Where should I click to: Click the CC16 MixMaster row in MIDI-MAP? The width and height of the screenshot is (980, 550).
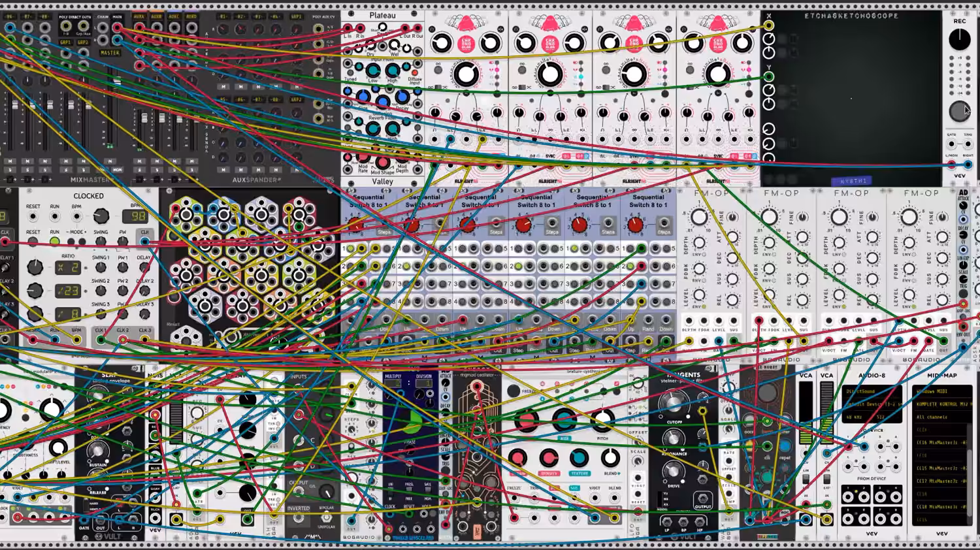point(938,442)
